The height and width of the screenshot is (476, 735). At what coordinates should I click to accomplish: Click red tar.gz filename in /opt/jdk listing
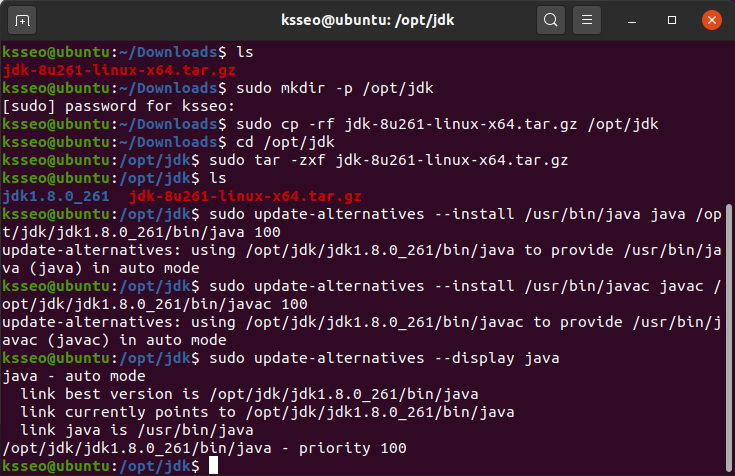coord(245,196)
